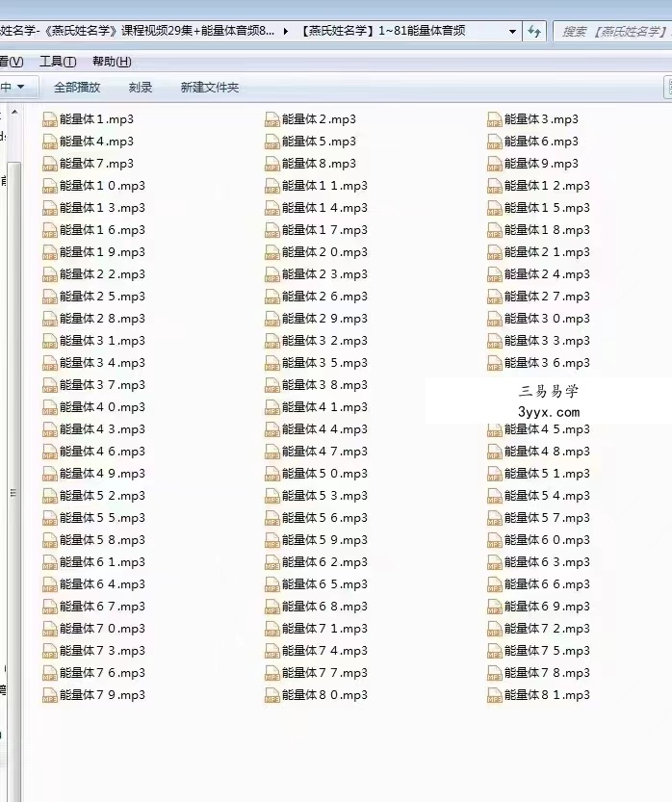Image resolution: width=672 pixels, height=802 pixels.
Task: Select file name 能量体38.mp3
Action: point(324,385)
